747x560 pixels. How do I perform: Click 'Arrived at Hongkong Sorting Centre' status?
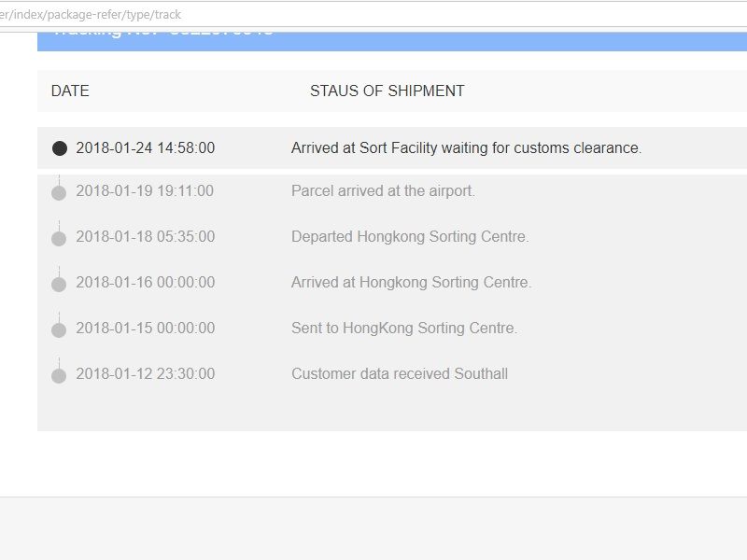coord(411,282)
